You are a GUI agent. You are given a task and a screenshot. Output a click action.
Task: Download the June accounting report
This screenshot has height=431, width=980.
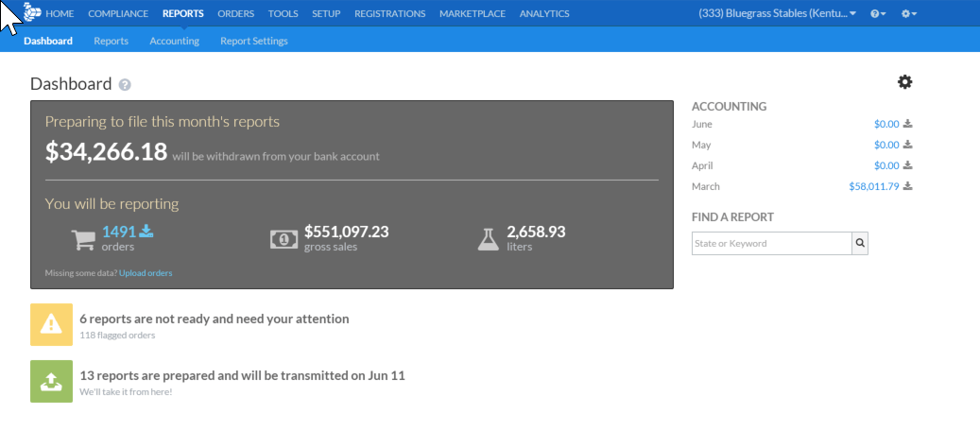[907, 124]
